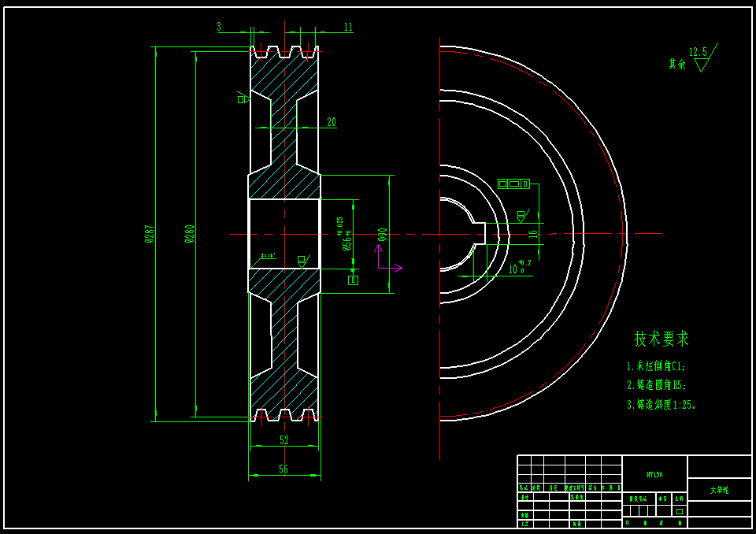
Task: Click the datum box below the Ø56 dimension
Action: [x=353, y=280]
